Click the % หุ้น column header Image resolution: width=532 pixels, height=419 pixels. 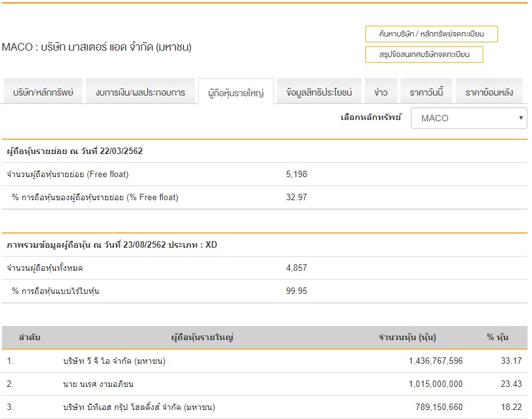pos(498,338)
